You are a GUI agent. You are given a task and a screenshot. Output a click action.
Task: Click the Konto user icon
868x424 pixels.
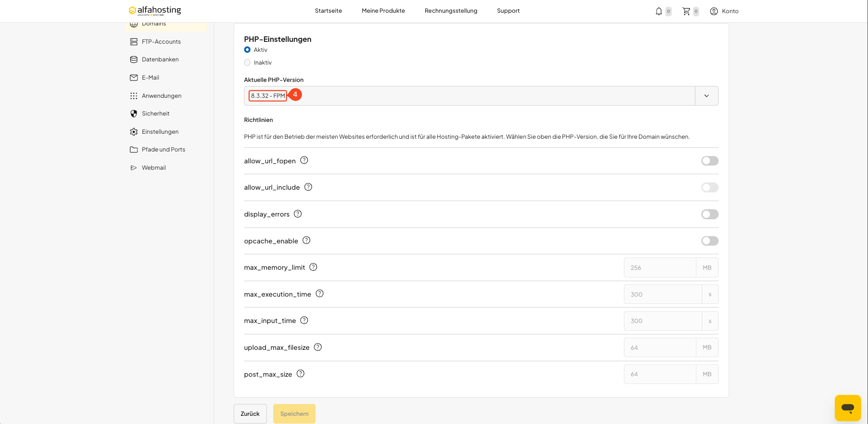tap(714, 11)
